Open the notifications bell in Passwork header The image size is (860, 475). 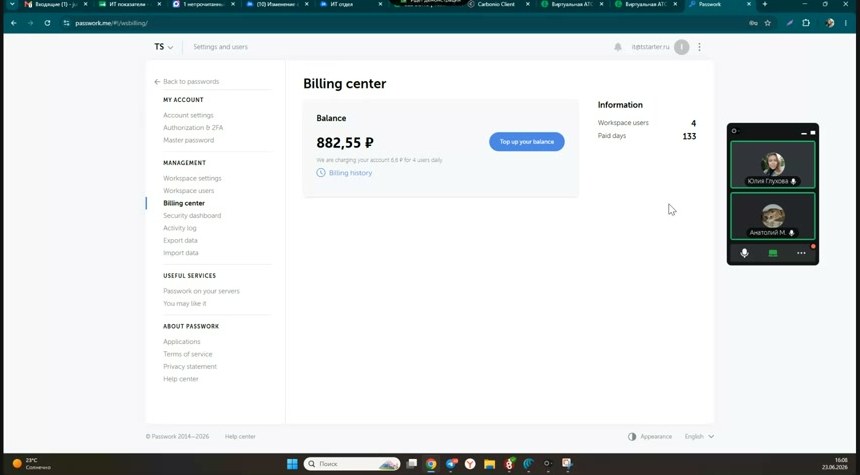[618, 47]
